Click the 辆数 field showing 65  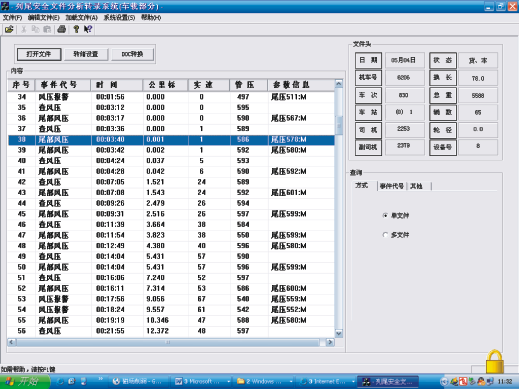coord(478,113)
